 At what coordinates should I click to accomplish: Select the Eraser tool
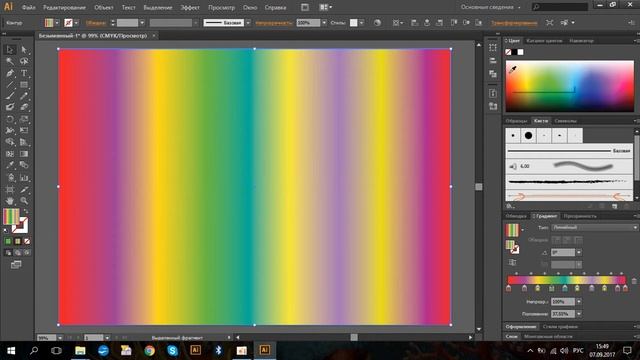pyautogui.click(x=24, y=107)
